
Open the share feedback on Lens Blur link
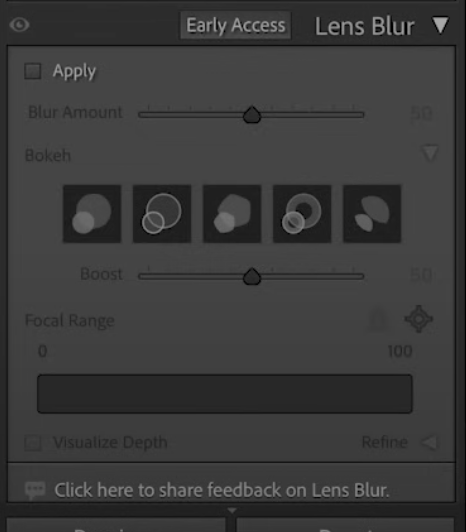[x=222, y=490]
